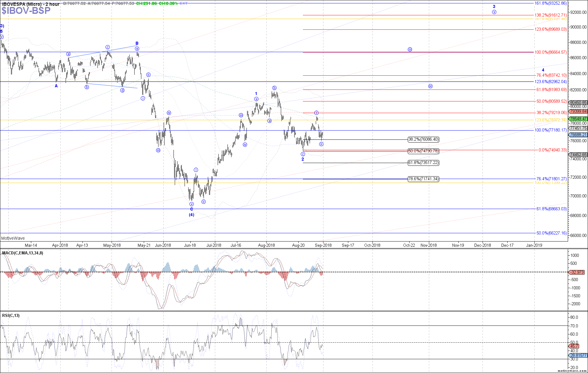Click the 0.0%(74940.33) level label
The width and height of the screenshot is (588, 373).
tap(553, 150)
